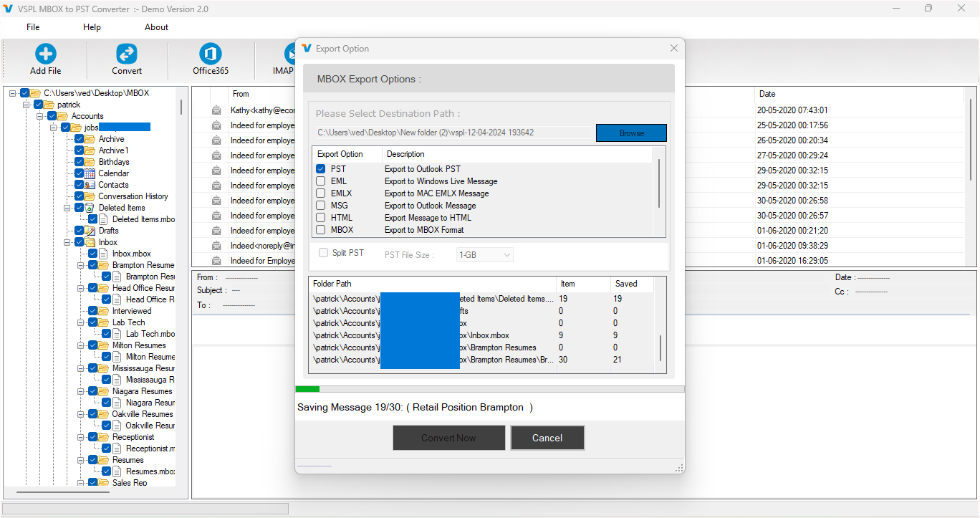Click the Cancel button
The height and width of the screenshot is (518, 980).
click(547, 438)
